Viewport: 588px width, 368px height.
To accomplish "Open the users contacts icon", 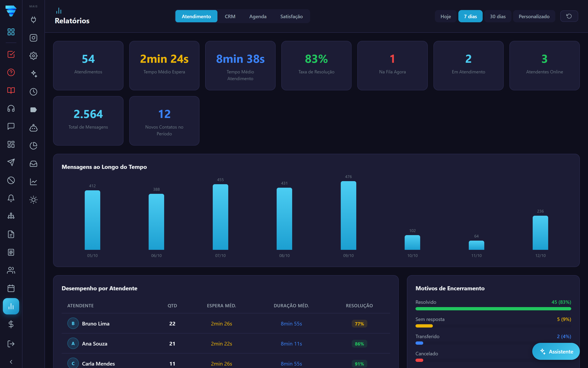I will coord(11,270).
